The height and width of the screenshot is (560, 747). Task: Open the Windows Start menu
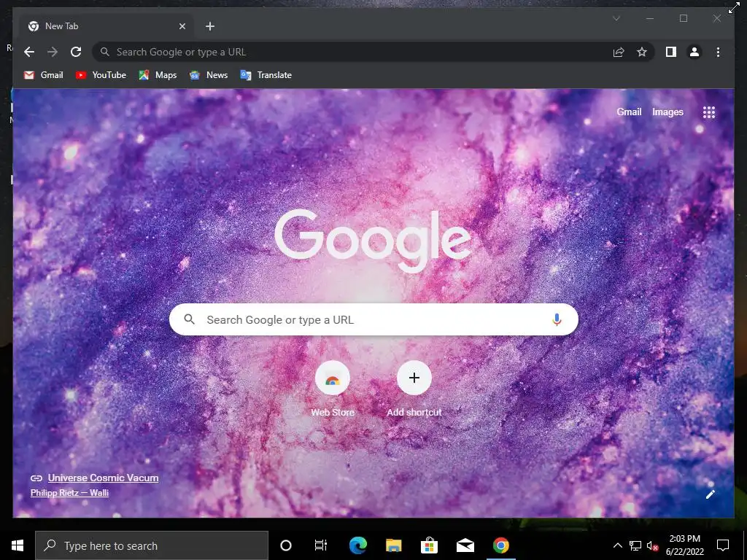point(18,545)
